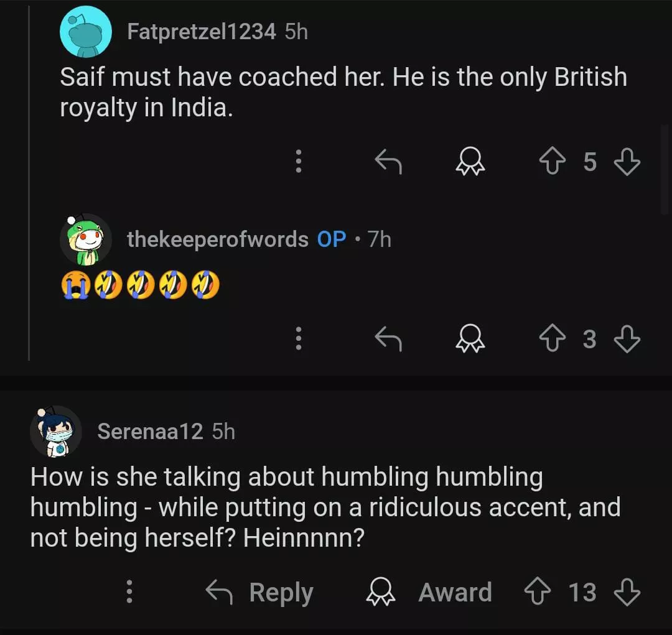Open more options for thekeeperofwords' comment

299,339
